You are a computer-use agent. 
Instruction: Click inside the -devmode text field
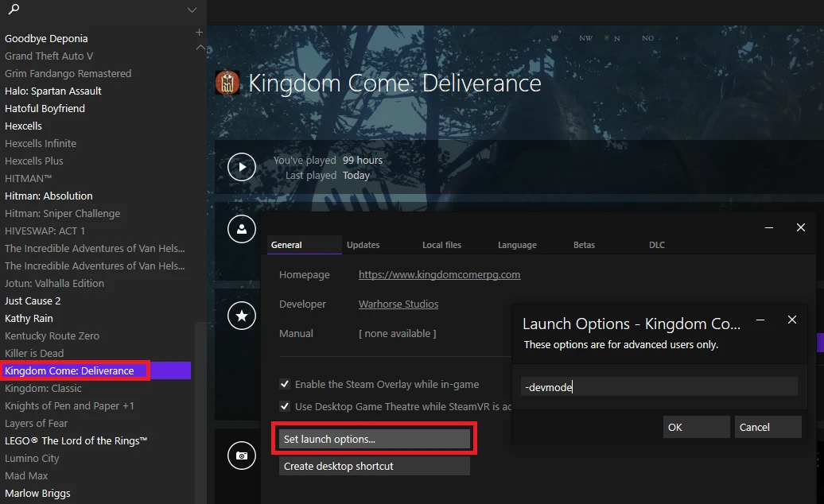click(x=660, y=386)
